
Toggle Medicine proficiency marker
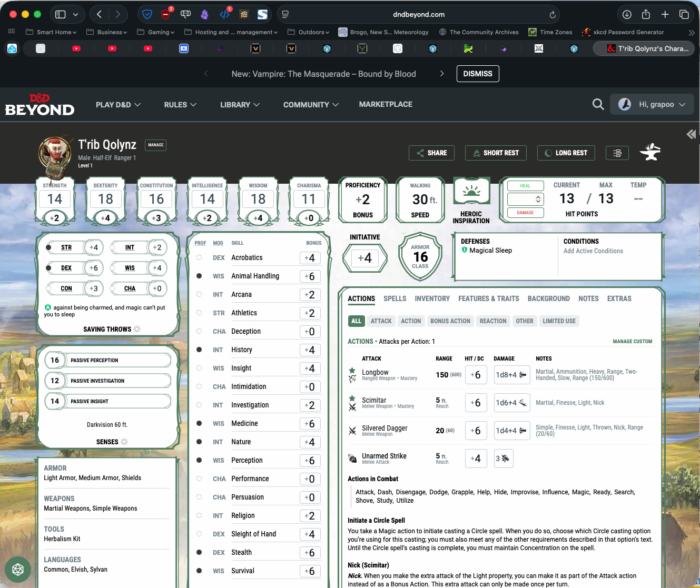pos(199,423)
